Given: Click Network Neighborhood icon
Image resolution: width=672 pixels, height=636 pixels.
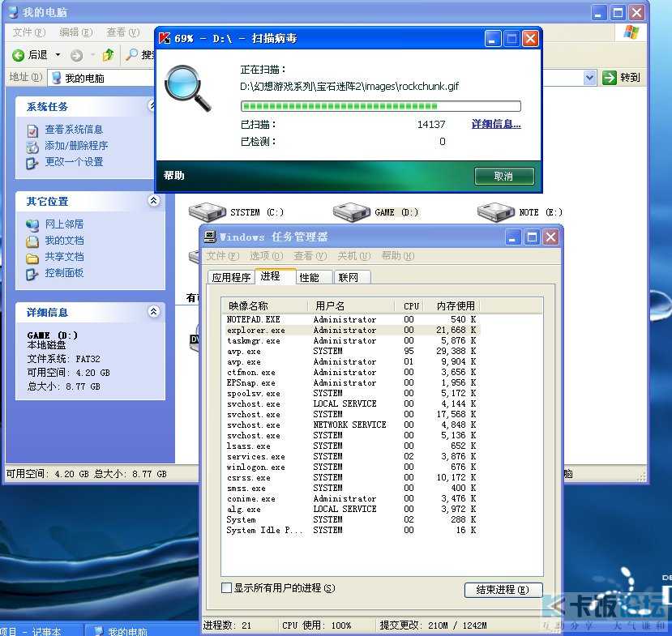Looking at the screenshot, I should 32,224.
